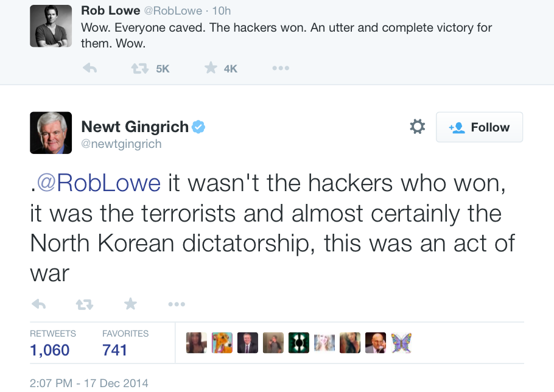Favorite Rob Lowe's tweet with star
The width and height of the screenshot is (554, 392).
click(x=211, y=69)
